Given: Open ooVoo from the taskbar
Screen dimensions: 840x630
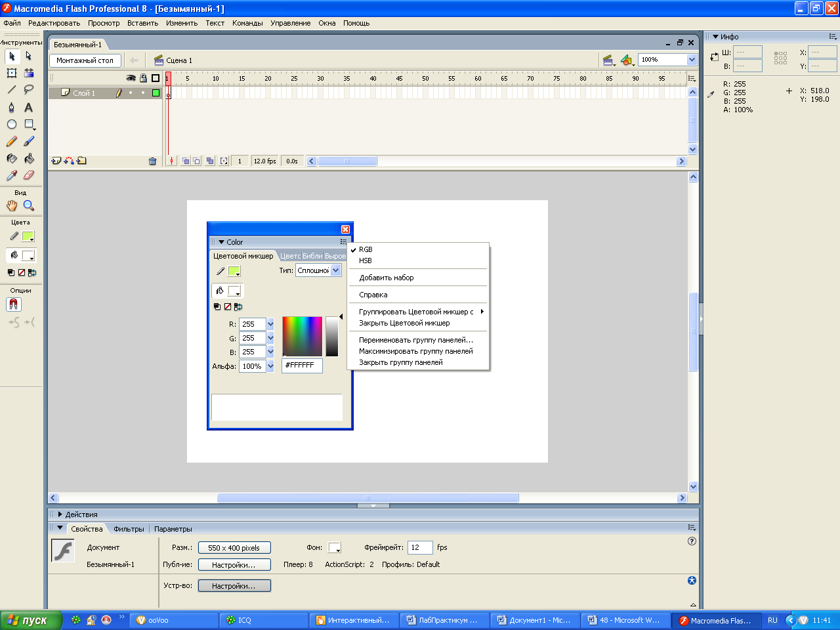Looking at the screenshot, I should pyautogui.click(x=173, y=620).
